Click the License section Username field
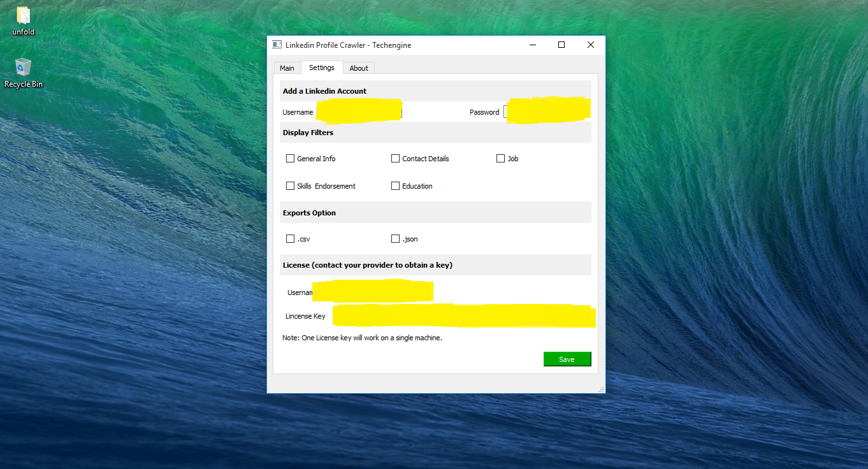 coord(373,292)
